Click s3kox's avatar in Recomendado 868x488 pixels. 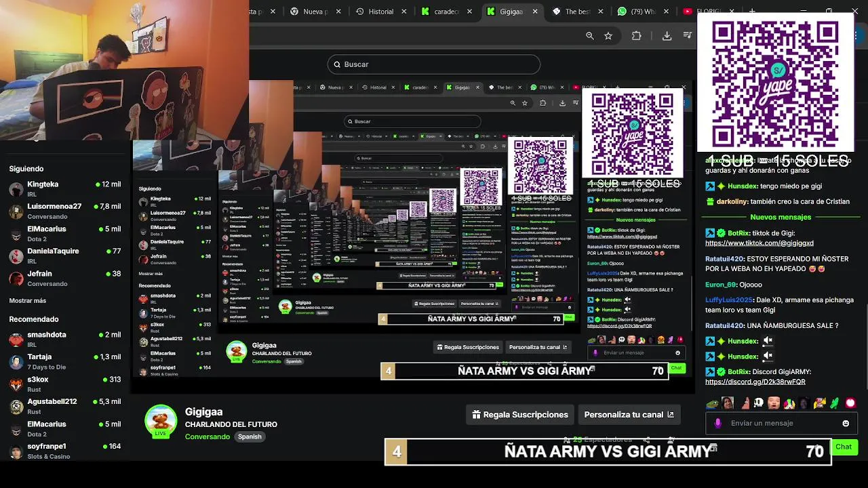point(16,384)
